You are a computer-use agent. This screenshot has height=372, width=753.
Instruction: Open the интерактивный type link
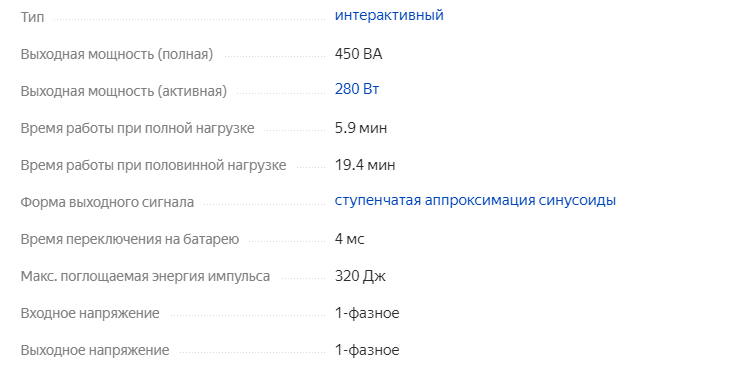click(x=389, y=15)
